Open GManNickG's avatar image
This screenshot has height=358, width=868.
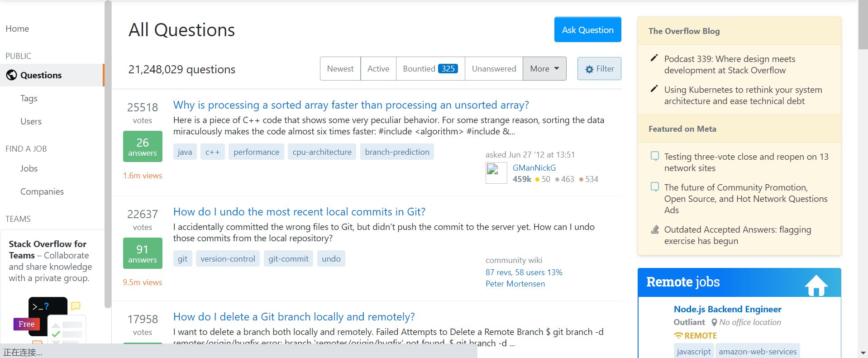point(496,173)
